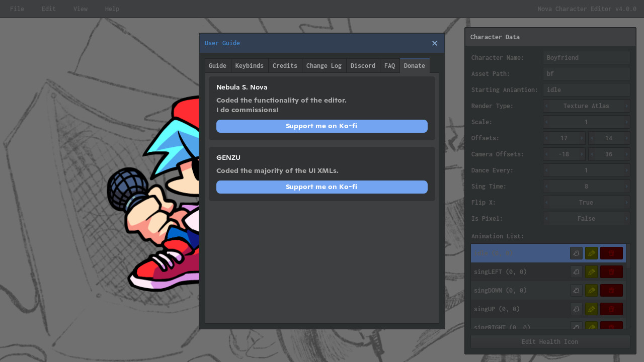644x362 pixels.
Task: Switch Flip X value with its right arrow
Action: pyautogui.click(x=626, y=203)
